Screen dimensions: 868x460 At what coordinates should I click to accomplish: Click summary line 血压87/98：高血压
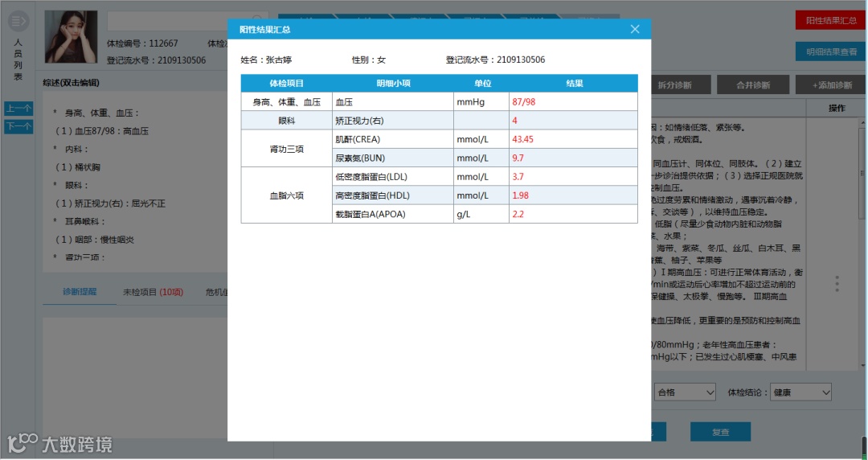pos(102,131)
